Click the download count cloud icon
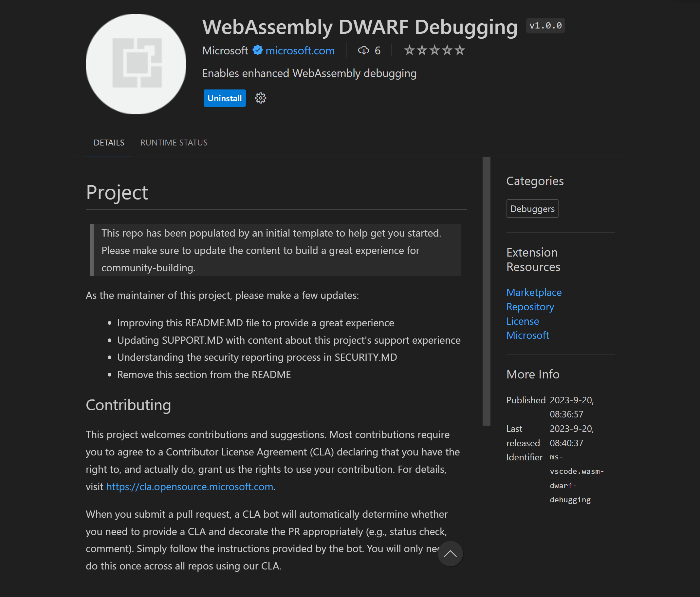Screen dimensions: 700x597 coord(363,50)
